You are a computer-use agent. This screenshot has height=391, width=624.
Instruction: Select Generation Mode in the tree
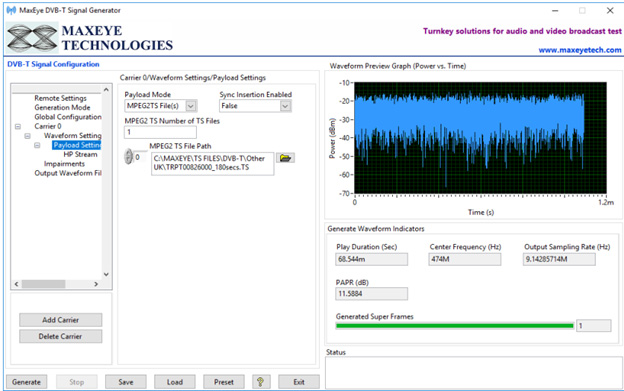click(x=62, y=107)
